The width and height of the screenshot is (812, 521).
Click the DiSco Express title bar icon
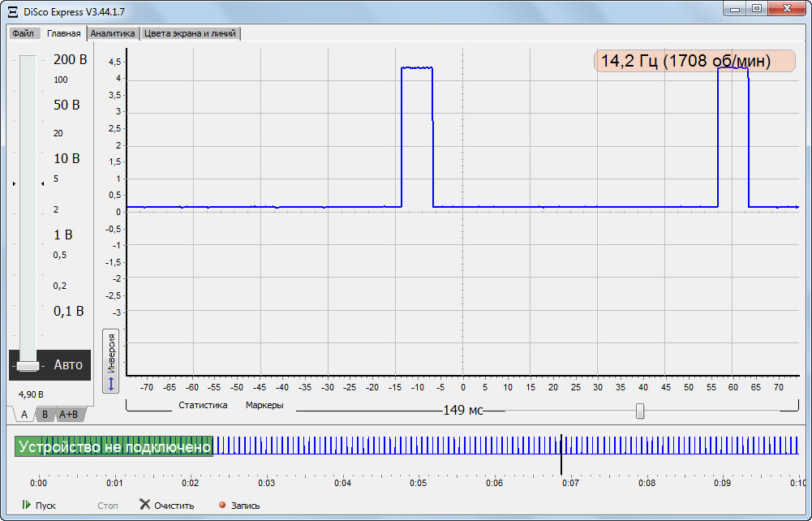(x=13, y=11)
